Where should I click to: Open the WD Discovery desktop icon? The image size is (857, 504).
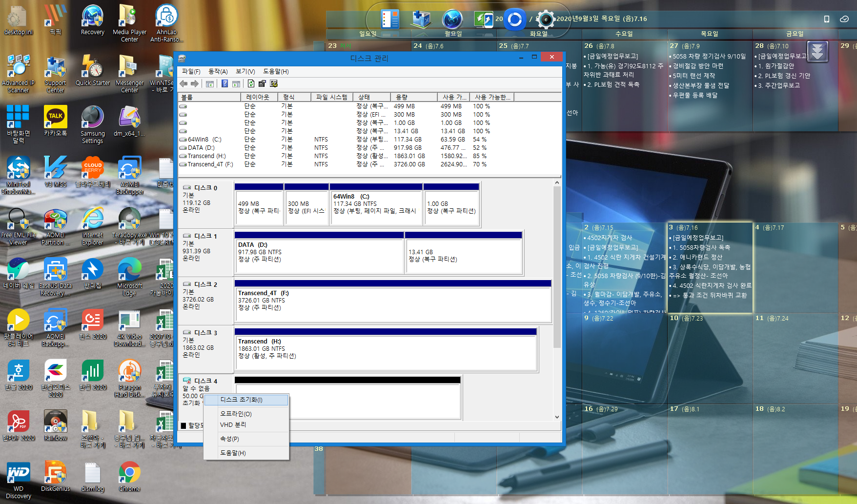(18, 480)
